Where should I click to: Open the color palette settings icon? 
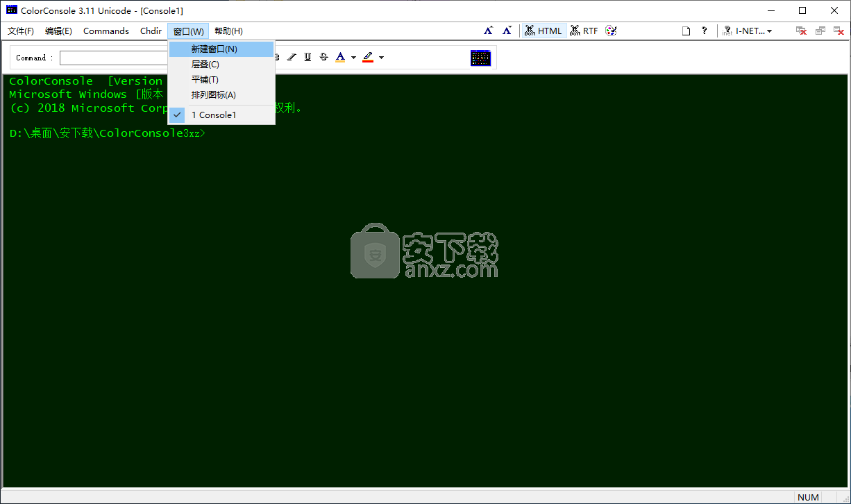point(611,31)
